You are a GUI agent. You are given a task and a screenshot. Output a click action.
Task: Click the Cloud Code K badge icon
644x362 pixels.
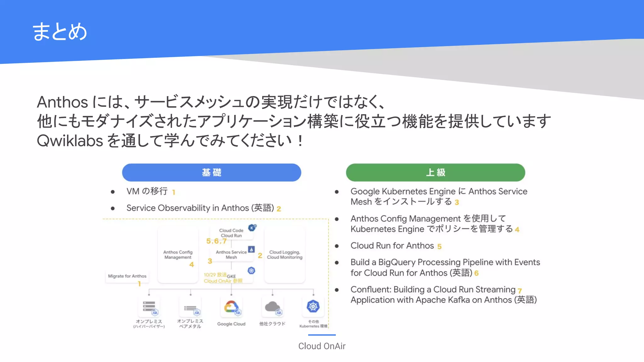tap(252, 228)
